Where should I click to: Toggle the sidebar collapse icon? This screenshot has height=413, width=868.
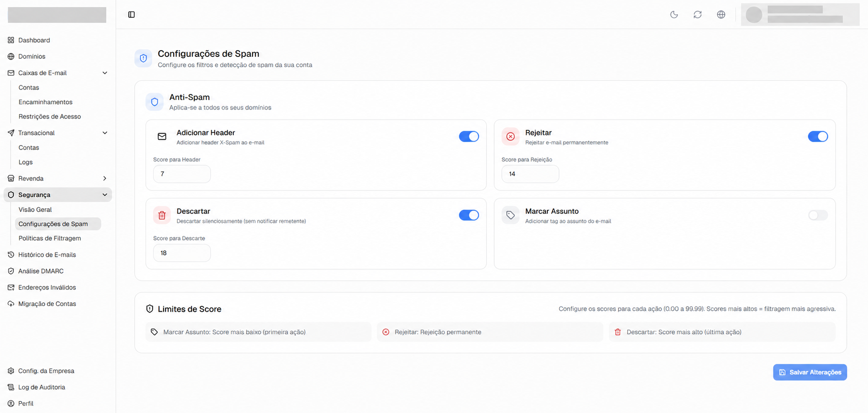[x=132, y=15]
